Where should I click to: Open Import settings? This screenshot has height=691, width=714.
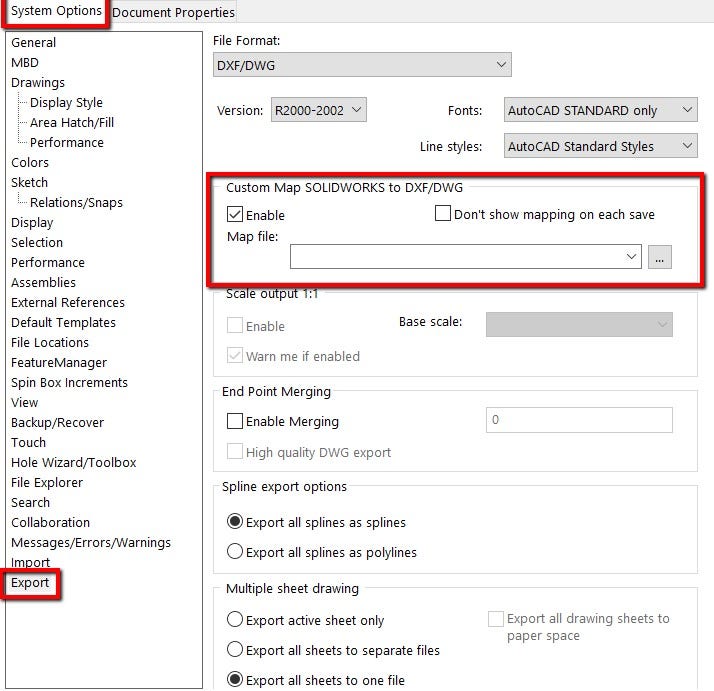pos(31,563)
